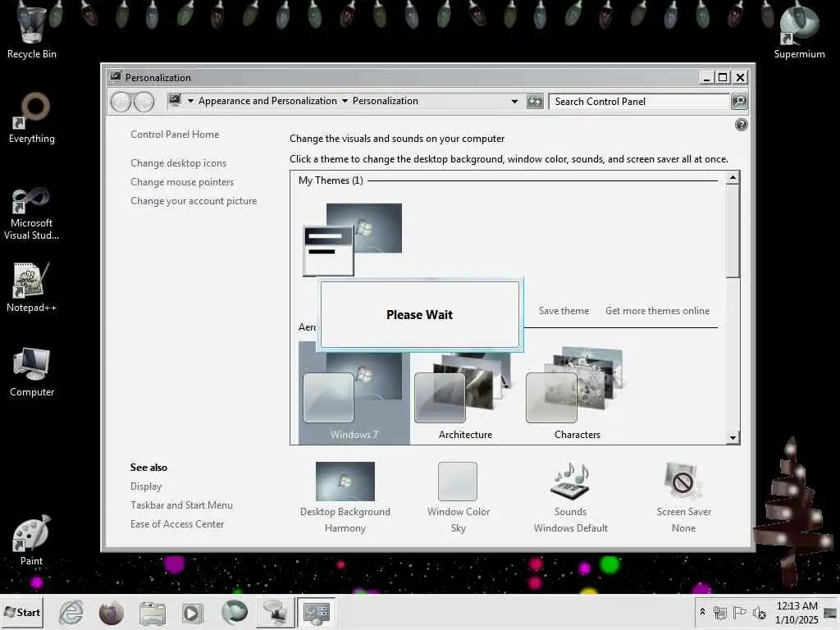
Task: Click Personalization breadcrumb item
Action: click(386, 101)
